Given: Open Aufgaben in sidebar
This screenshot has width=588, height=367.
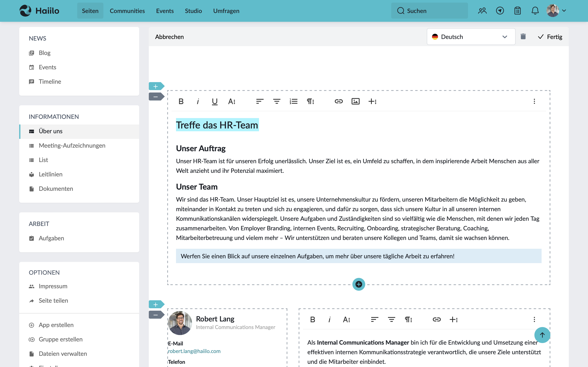Looking at the screenshot, I should pos(79,238).
